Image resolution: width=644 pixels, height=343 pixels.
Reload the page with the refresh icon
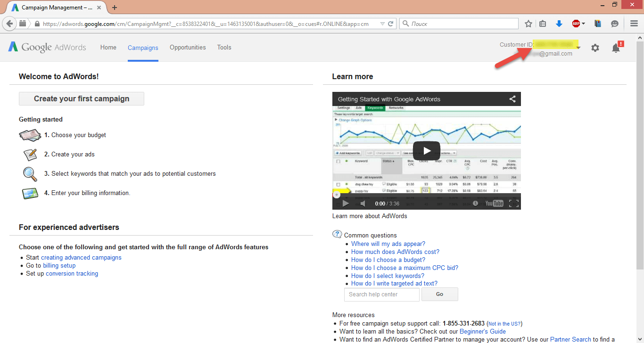[391, 24]
